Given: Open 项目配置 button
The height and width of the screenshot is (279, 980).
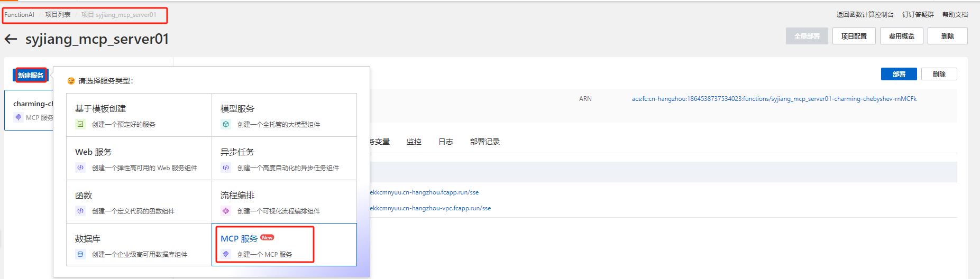Looking at the screenshot, I should click(x=854, y=36).
